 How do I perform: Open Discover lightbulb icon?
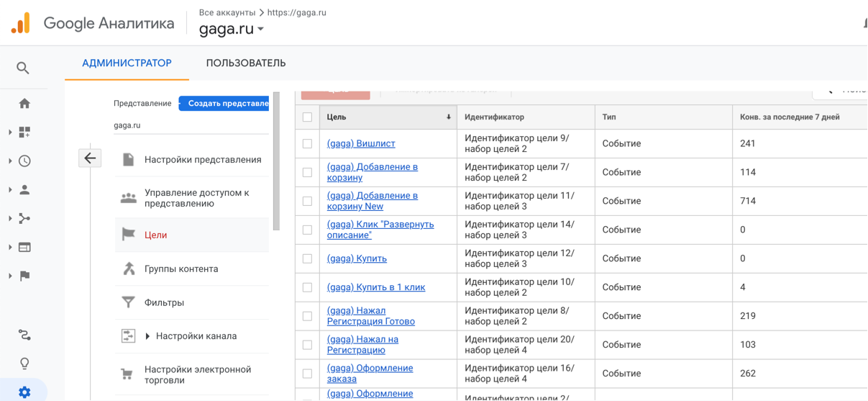24,364
